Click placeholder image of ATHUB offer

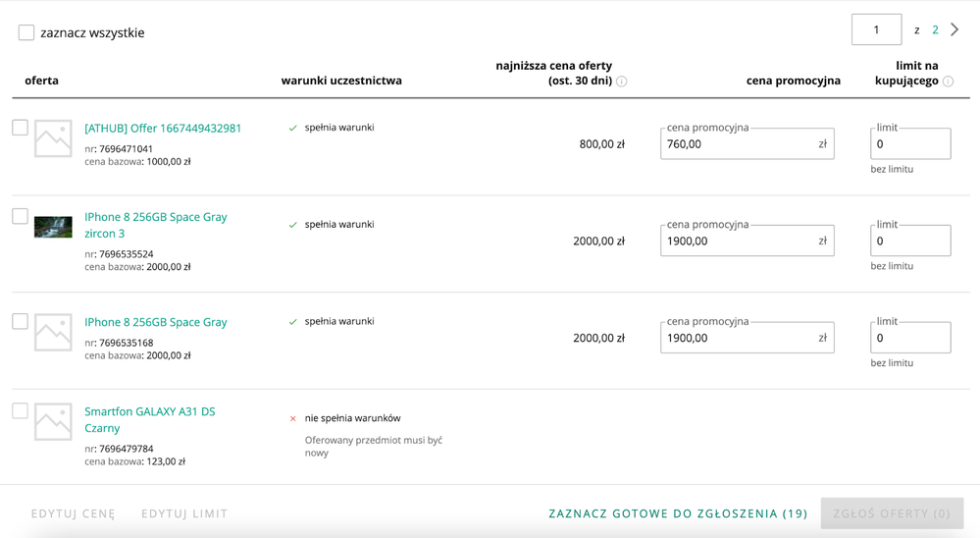pos(53,138)
